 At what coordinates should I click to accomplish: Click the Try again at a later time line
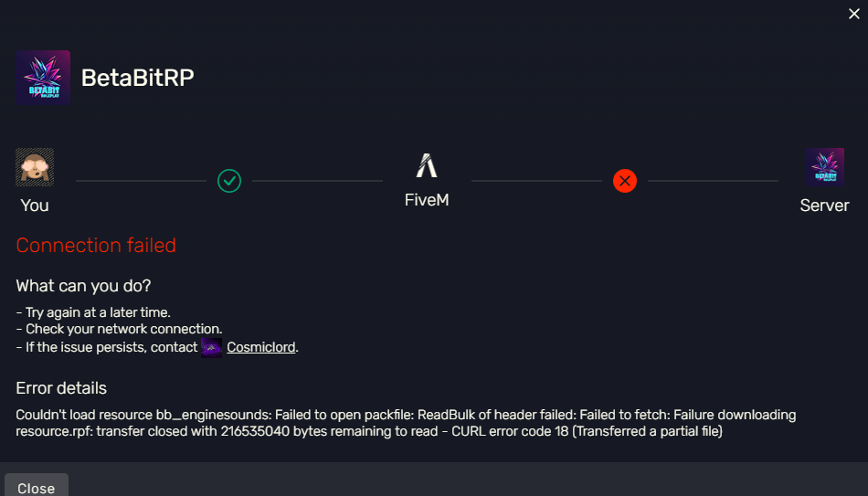tap(93, 312)
